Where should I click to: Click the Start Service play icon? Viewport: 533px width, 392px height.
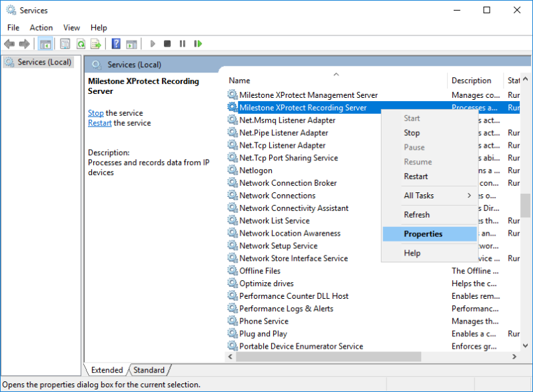click(x=153, y=44)
